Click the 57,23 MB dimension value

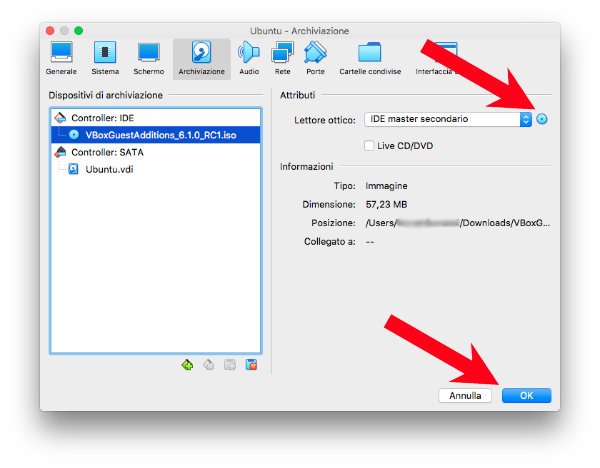[386, 204]
